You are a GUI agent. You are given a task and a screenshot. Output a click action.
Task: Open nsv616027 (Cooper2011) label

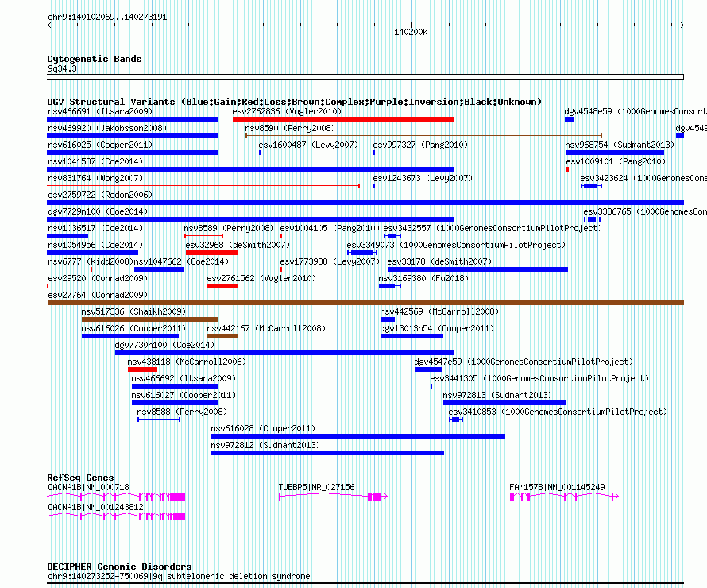point(184,395)
